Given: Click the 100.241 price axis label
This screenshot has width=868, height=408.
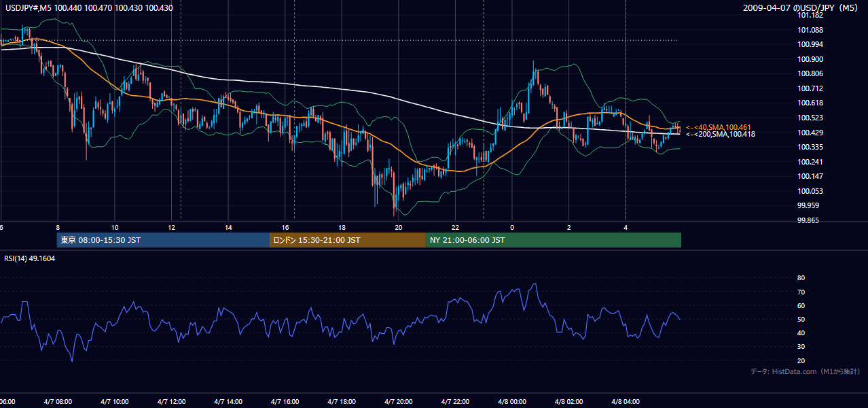Looking at the screenshot, I should (810, 162).
